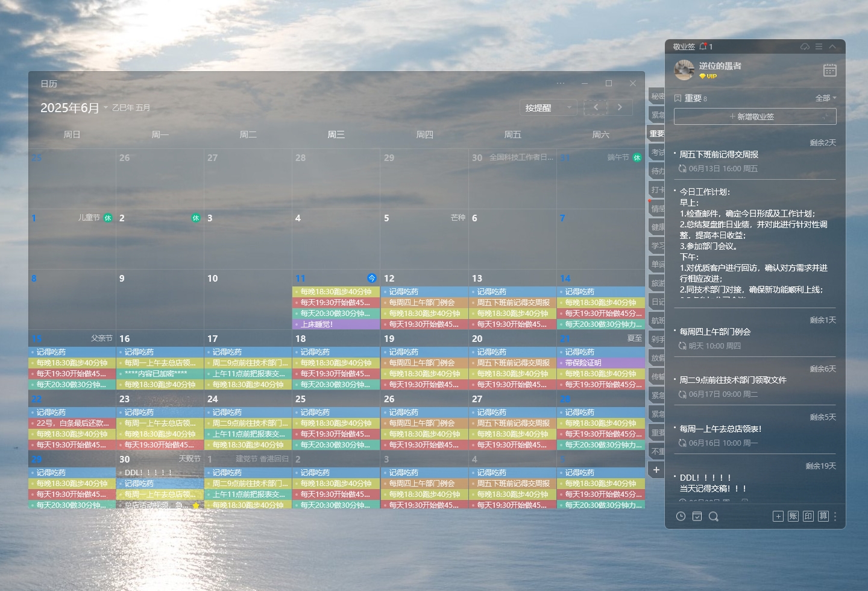Open the completed tasks checkmark icon
The height and width of the screenshot is (591, 868).
[697, 516]
